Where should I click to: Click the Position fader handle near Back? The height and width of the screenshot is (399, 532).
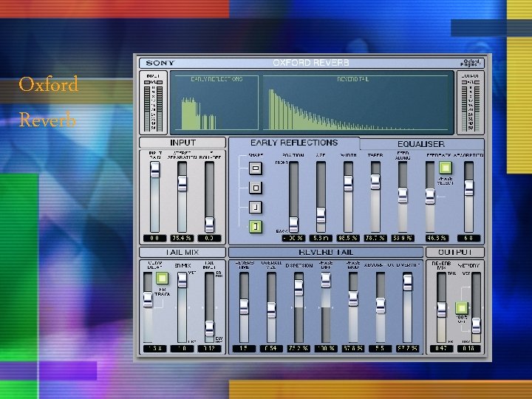(x=293, y=225)
